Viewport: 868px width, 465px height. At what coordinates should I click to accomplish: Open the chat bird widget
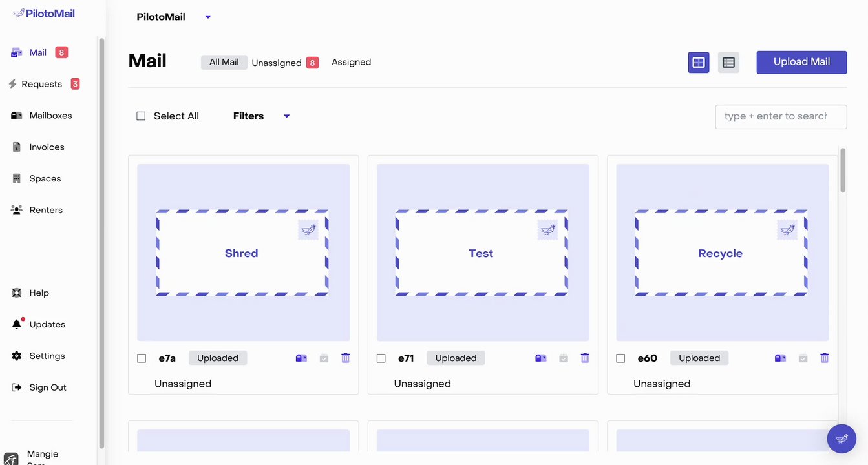pyautogui.click(x=842, y=439)
